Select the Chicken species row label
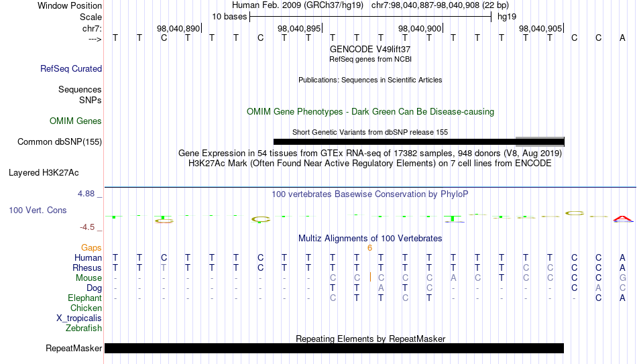637x364 pixels. coord(86,308)
